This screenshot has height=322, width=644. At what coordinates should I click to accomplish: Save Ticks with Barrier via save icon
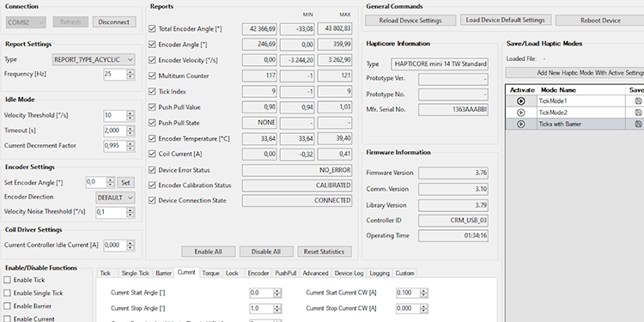(638, 124)
